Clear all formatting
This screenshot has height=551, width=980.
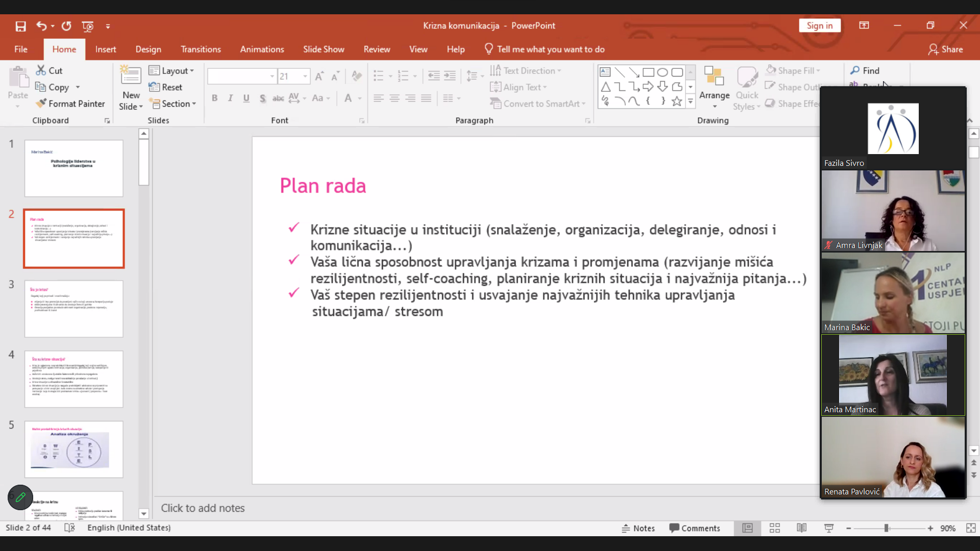click(357, 77)
